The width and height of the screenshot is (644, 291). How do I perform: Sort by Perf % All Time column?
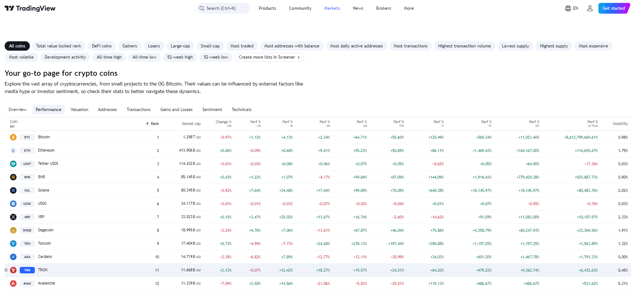592,124
